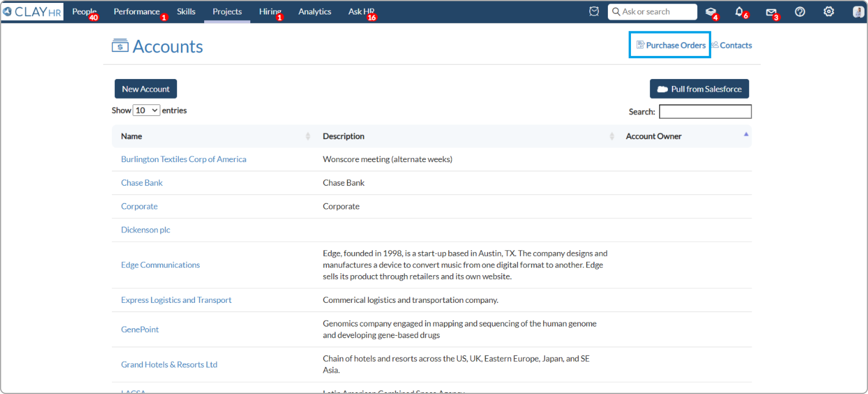The height and width of the screenshot is (394, 868).
Task: Go to Purchase Orders
Action: tap(676, 45)
